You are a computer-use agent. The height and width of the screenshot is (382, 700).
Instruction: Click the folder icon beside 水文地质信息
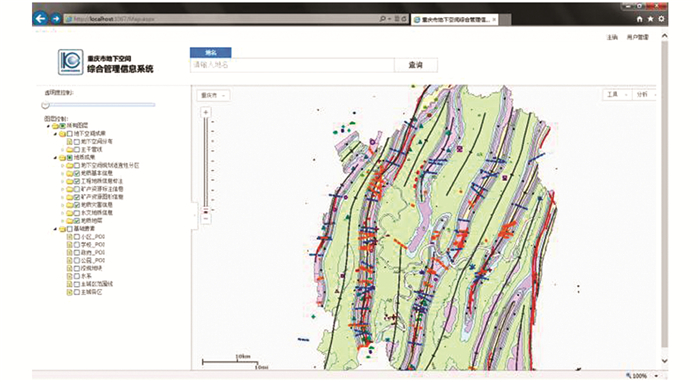[70, 213]
